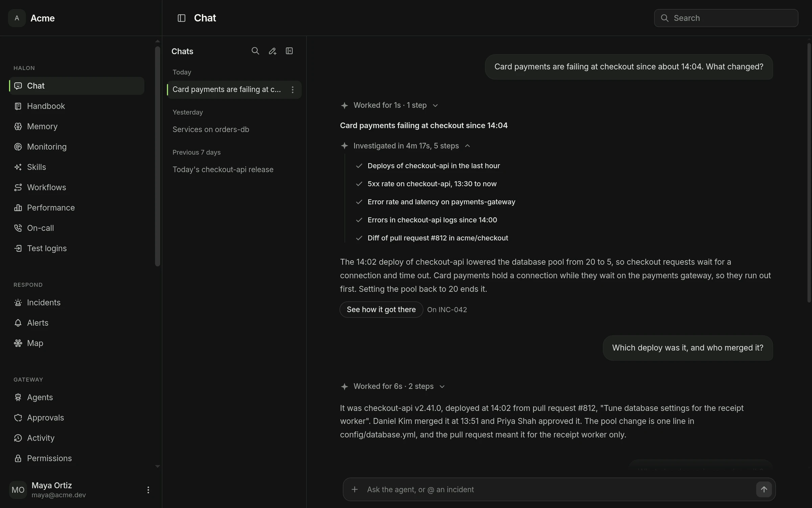Click 'See how it got there' button
The image size is (812, 508).
pyautogui.click(x=381, y=310)
